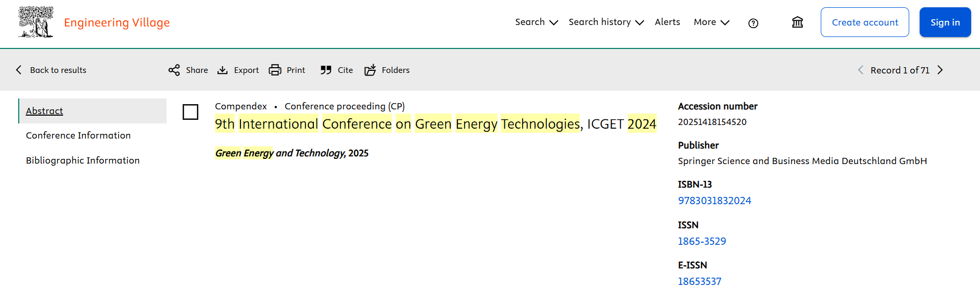Expand the Search dropdown menu
Viewport: 980px width, 299px height.
point(536,22)
